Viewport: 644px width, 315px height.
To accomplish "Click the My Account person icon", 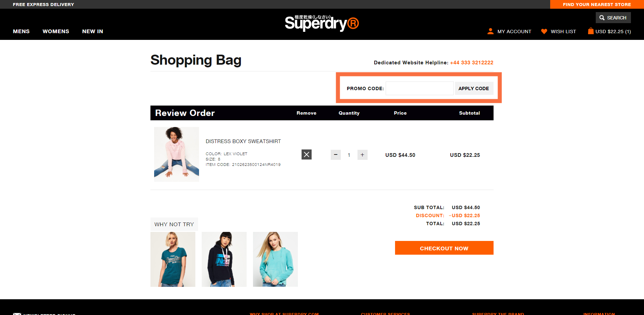I will coord(490,31).
